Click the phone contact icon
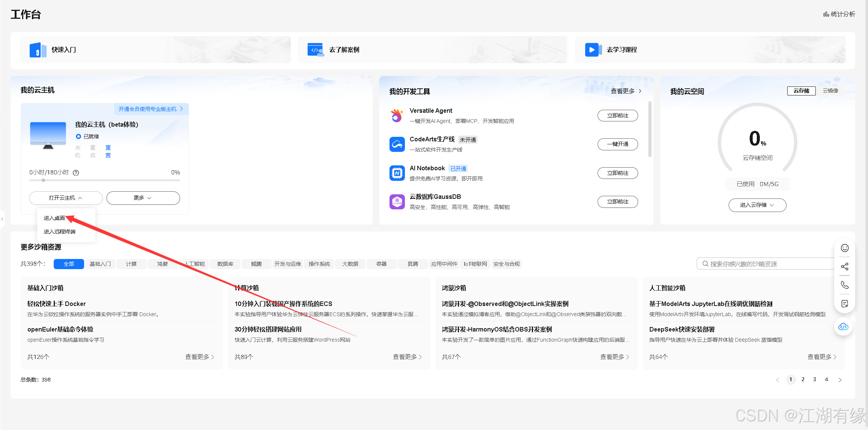The image size is (868, 430). click(x=845, y=285)
